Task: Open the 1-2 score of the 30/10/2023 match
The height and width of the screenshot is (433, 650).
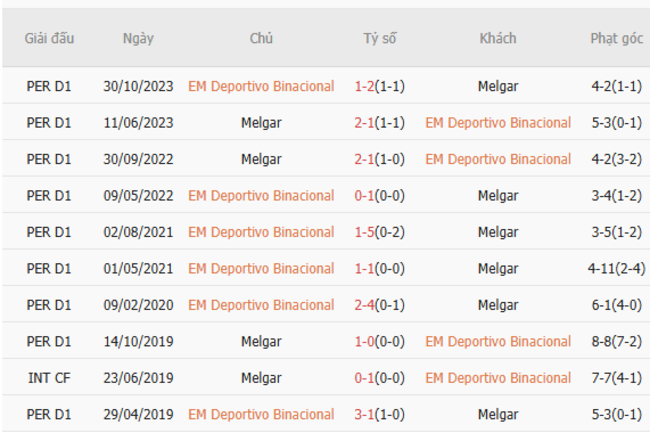Action: 364,86
